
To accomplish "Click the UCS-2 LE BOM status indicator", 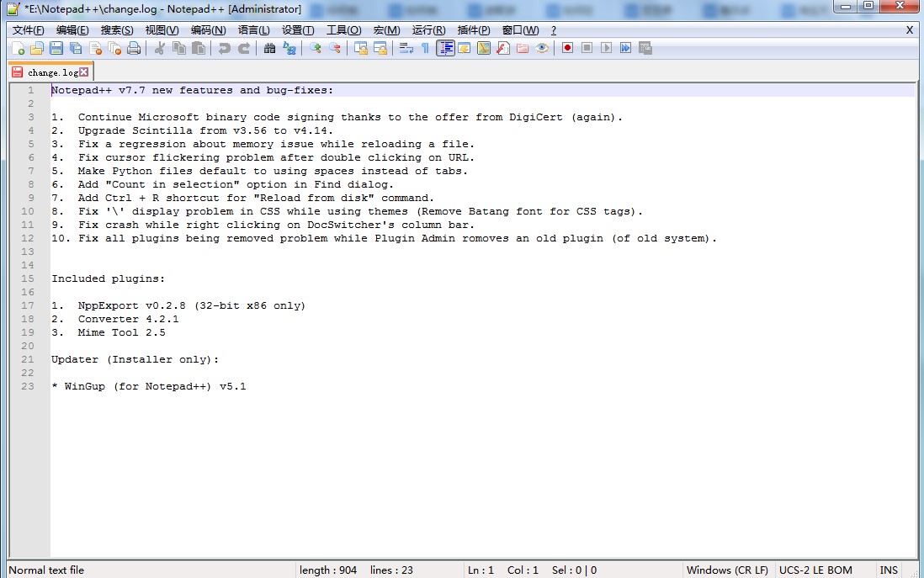I will 815,570.
